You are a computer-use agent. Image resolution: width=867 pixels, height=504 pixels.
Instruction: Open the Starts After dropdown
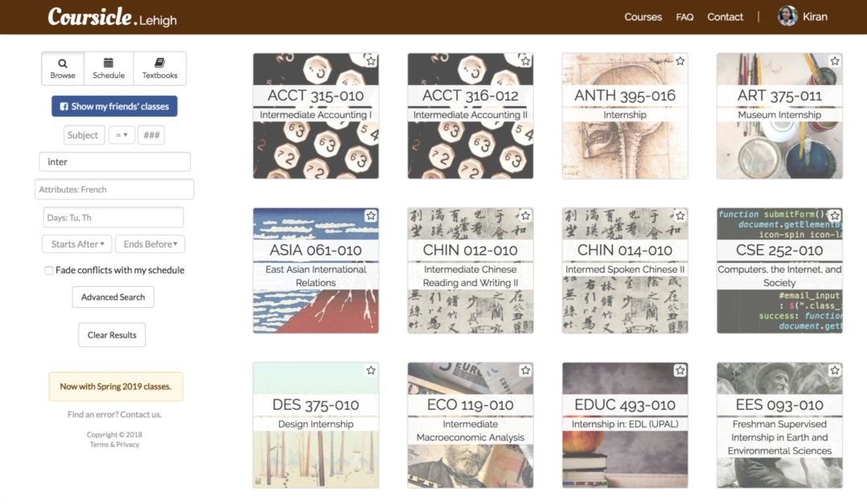point(76,244)
